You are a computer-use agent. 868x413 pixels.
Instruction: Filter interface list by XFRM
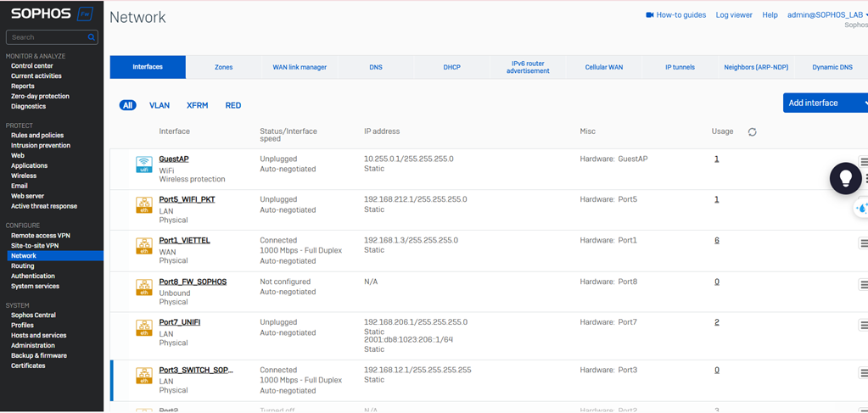(x=197, y=105)
